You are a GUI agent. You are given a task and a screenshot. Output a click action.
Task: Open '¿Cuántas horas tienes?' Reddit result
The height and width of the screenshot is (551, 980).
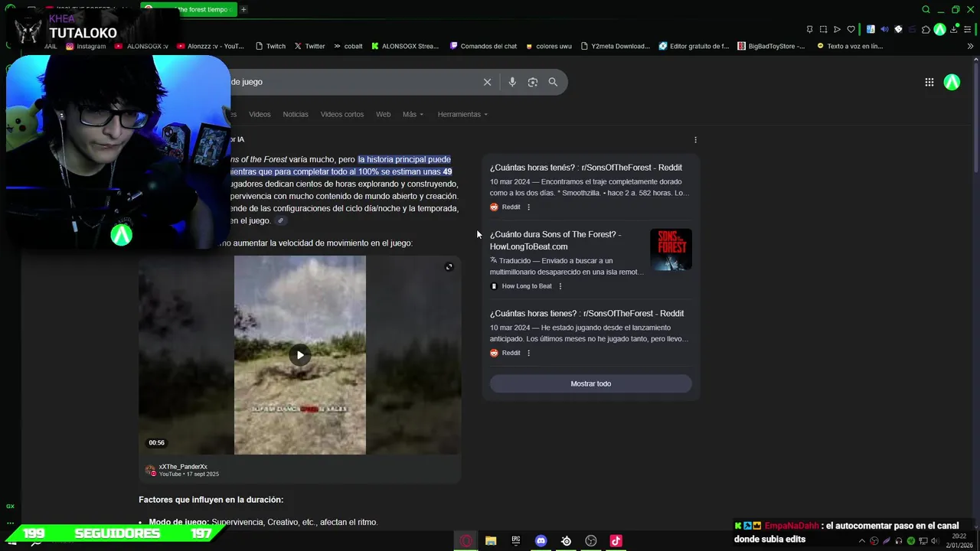(587, 313)
